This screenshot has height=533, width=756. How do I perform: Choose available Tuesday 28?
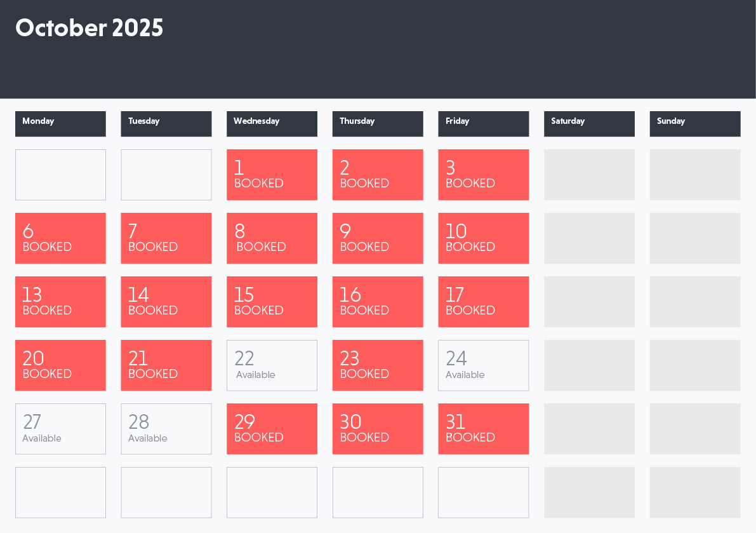coord(166,429)
